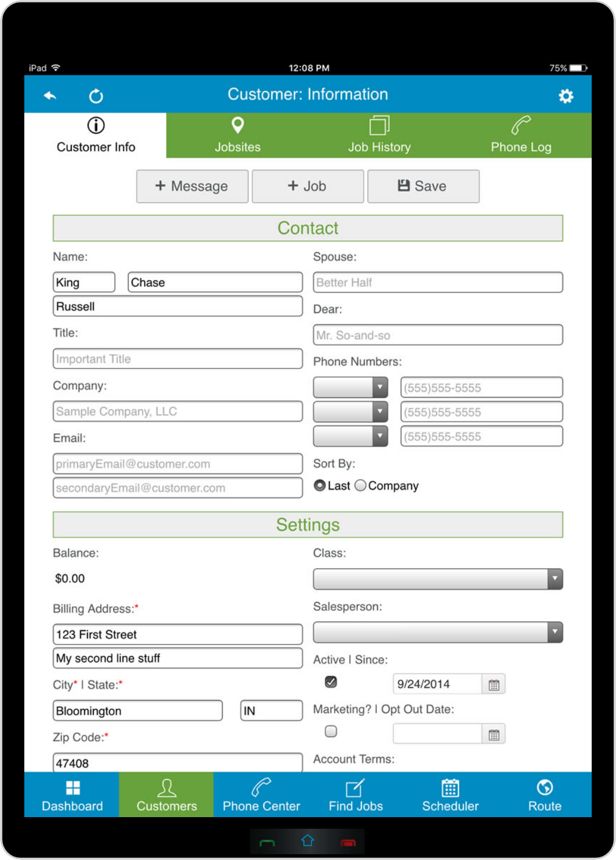Click the first phone number field
This screenshot has height=860, width=616.
(482, 387)
